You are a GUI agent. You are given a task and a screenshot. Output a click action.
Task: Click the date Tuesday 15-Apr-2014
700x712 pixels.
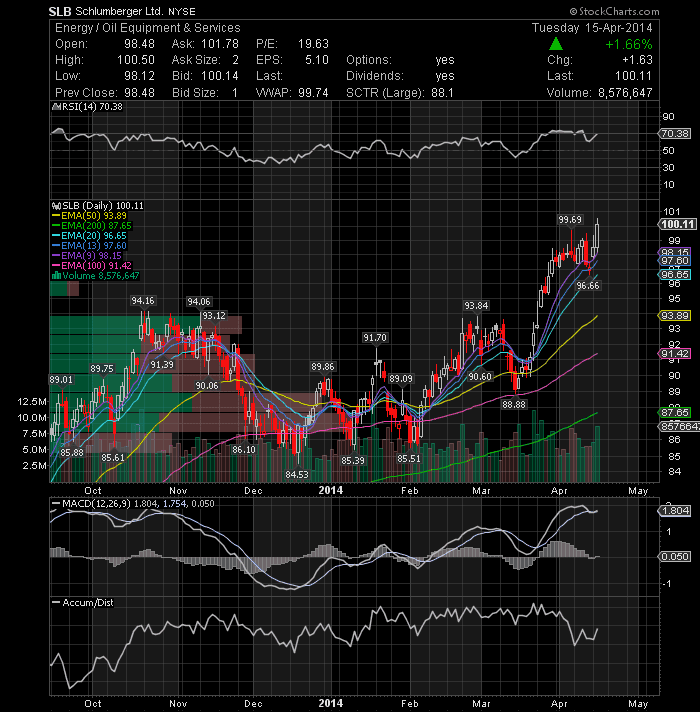592,28
